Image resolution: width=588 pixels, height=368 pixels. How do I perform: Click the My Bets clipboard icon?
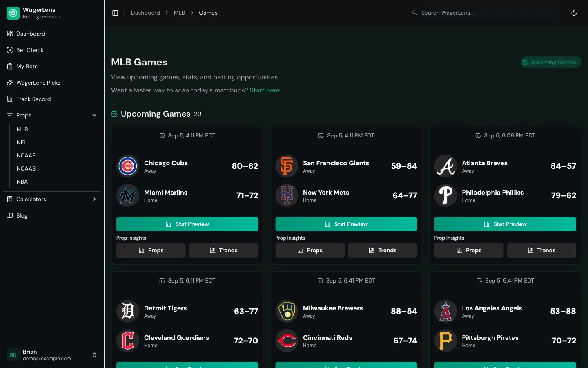[10, 66]
